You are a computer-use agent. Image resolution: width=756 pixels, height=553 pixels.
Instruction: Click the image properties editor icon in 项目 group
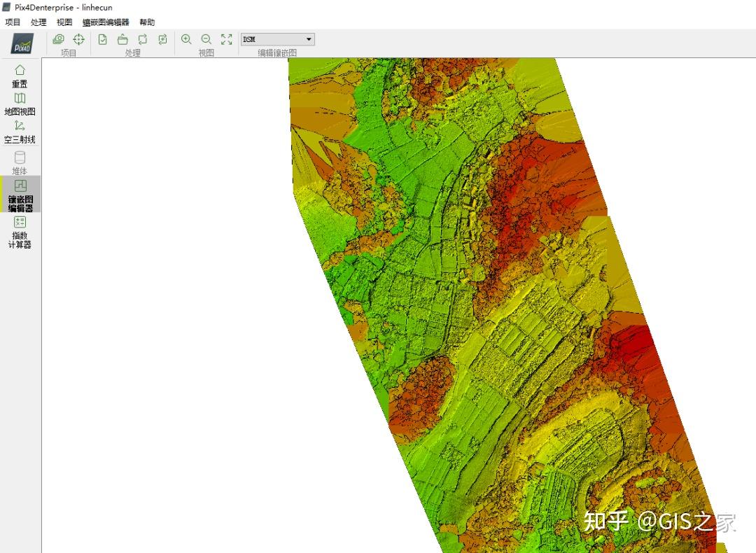pos(59,39)
